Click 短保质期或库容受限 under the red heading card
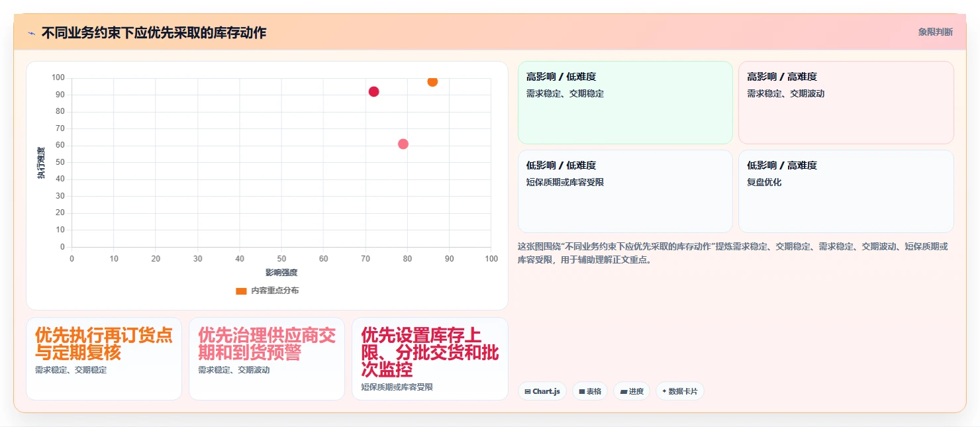980x427 pixels. [397, 387]
